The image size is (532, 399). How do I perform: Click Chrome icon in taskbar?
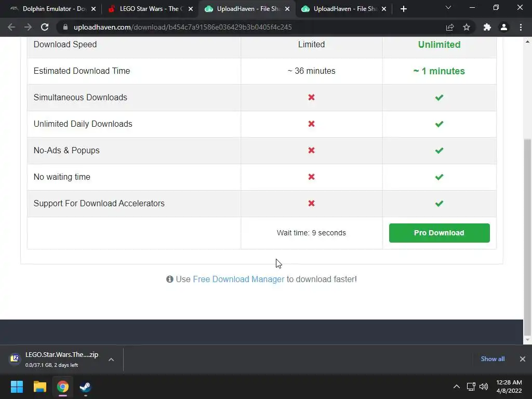(x=63, y=387)
